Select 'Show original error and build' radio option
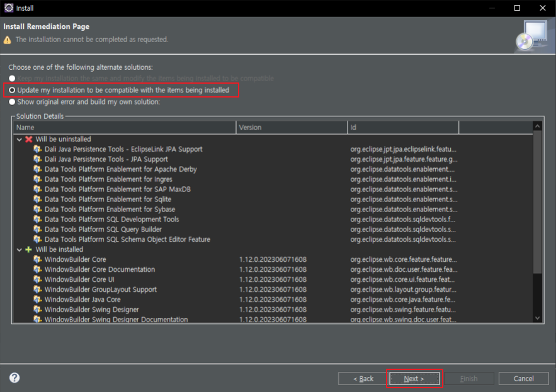The height and width of the screenshot is (392, 556). pos(12,102)
